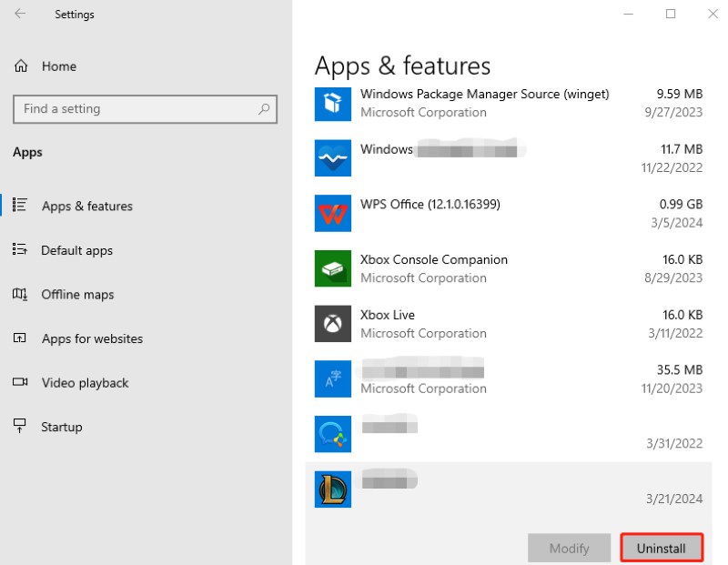Image resolution: width=728 pixels, height=565 pixels.
Task: Click the Video playback camera icon
Action: 19,381
